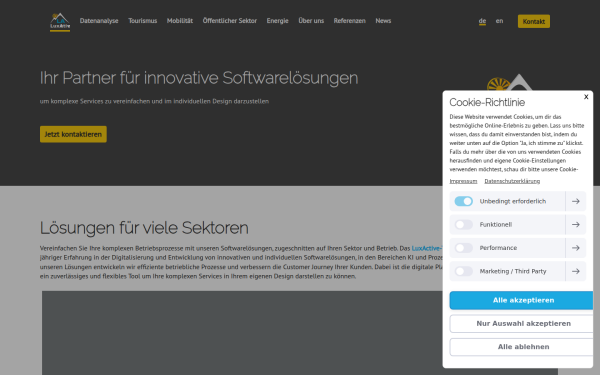600x375 pixels.
Task: Open the News section
Action: coord(383,21)
